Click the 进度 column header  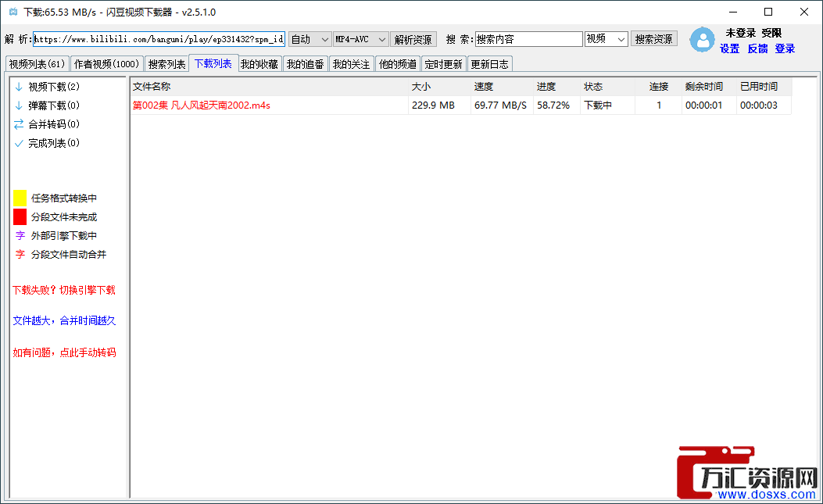click(557, 87)
